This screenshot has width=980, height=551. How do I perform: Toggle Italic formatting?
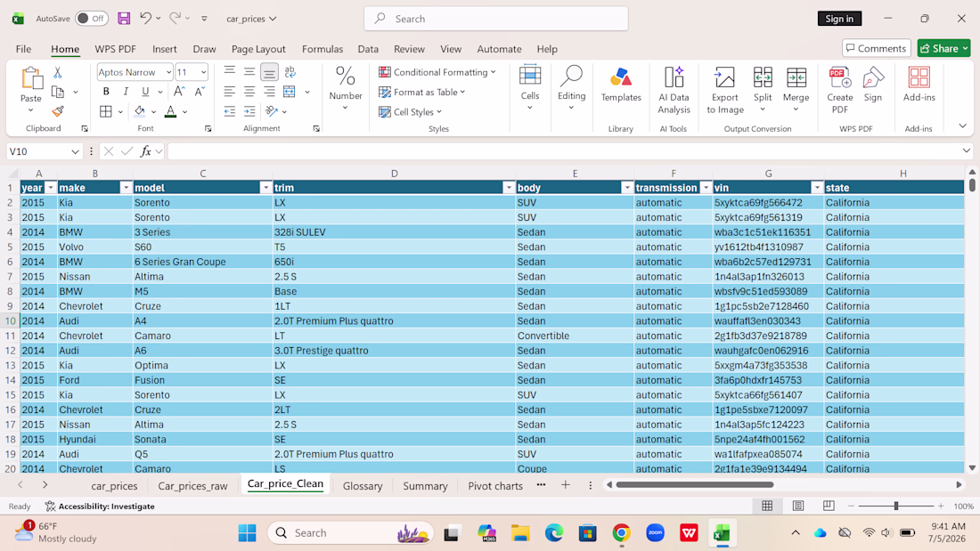pyautogui.click(x=126, y=92)
